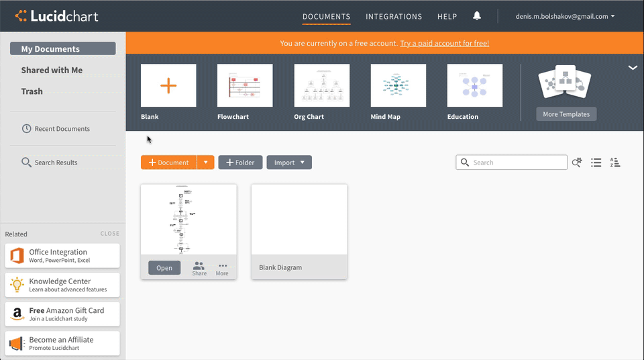Click the Open button on document card
Viewport: 644px width, 360px height.
[x=164, y=268]
